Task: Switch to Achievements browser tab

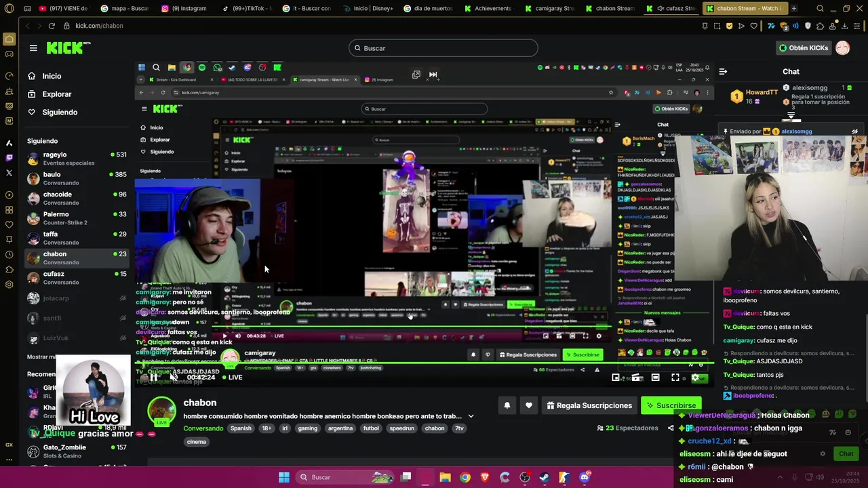Action: [490, 8]
